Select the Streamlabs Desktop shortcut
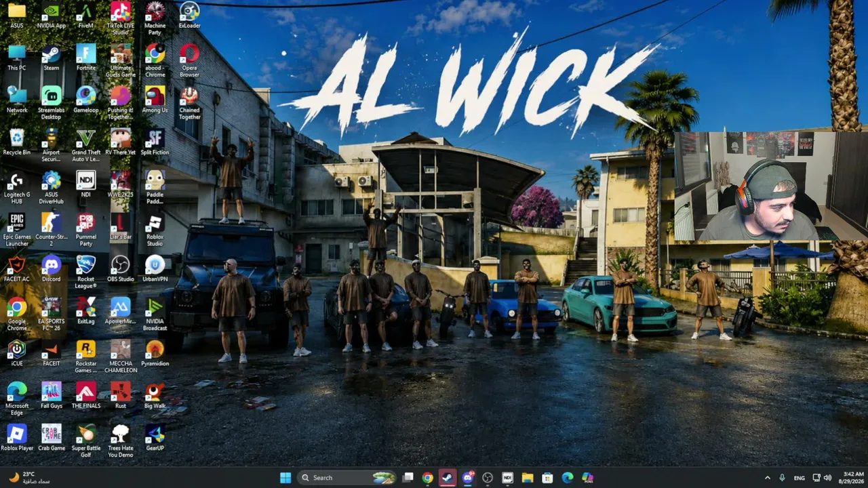Viewport: 868px width, 488px height. click(52, 103)
